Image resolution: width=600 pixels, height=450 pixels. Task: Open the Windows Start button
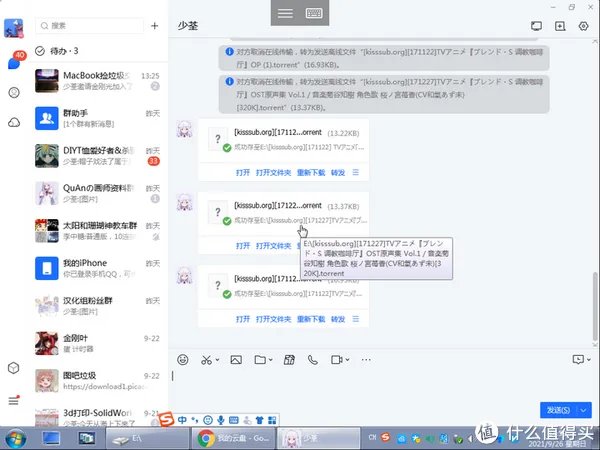tap(15, 439)
